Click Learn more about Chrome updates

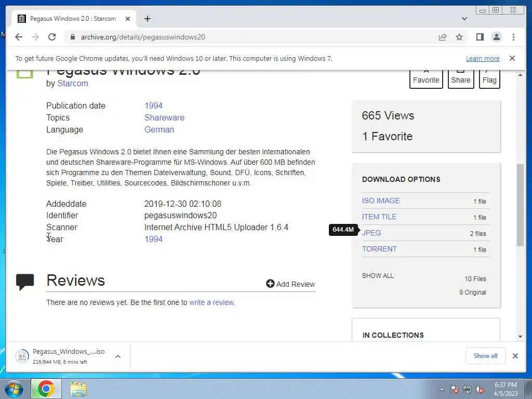coord(483,58)
